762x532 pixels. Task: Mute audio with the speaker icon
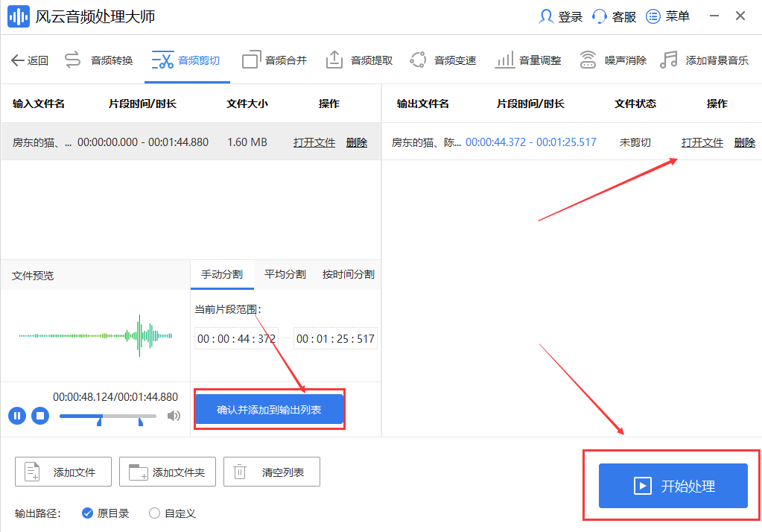coord(174,416)
